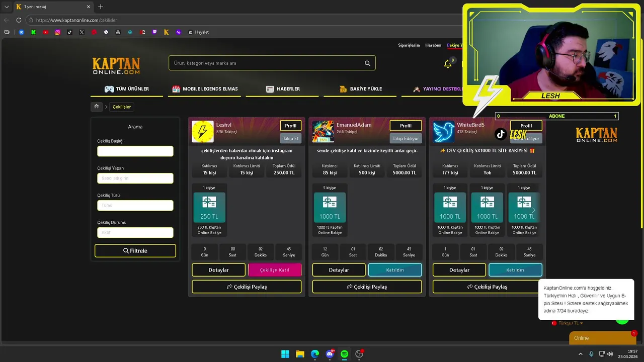Toggle Takip Ediliyor for EmanuelAdam
Image resolution: width=644 pixels, height=362 pixels.
pos(406,138)
